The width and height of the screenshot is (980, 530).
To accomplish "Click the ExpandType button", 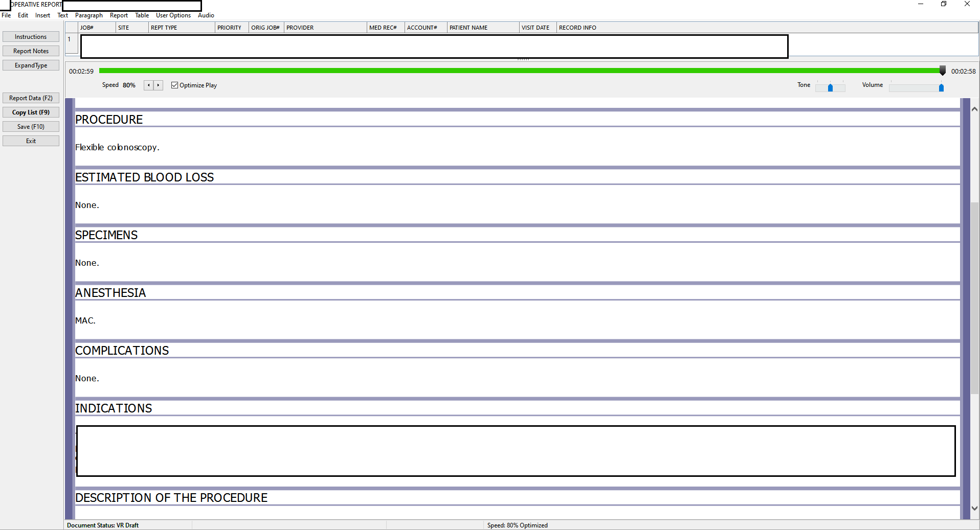I will pos(31,65).
